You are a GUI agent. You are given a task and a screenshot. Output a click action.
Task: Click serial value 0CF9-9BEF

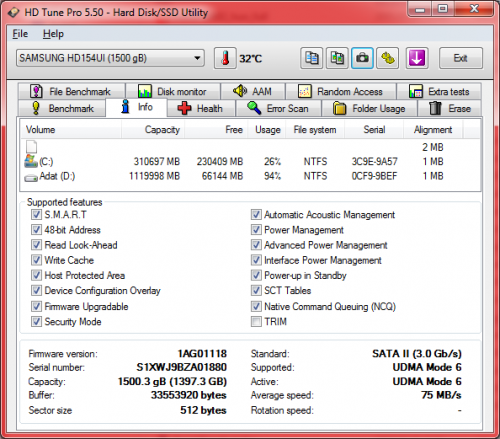pyautogui.click(x=375, y=176)
